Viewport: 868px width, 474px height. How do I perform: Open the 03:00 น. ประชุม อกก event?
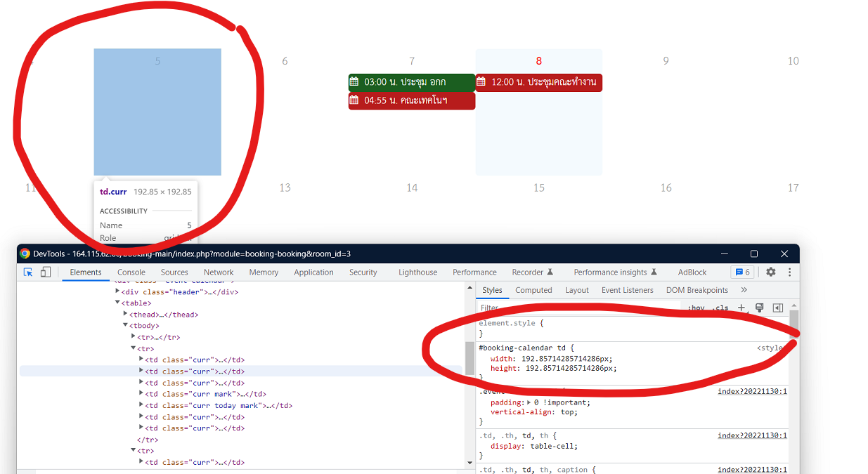(x=412, y=82)
